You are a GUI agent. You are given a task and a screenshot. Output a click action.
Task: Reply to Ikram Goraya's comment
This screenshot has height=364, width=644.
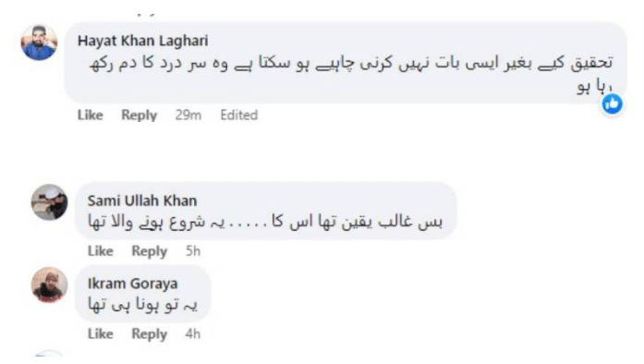point(149,334)
